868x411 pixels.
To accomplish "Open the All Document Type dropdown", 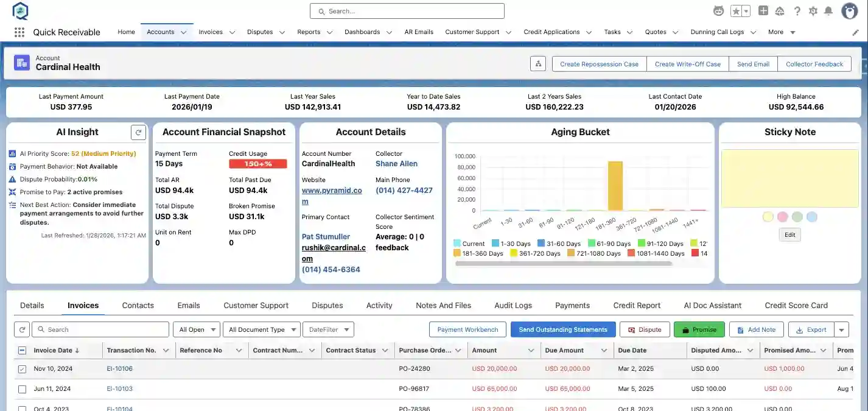I will [x=262, y=329].
